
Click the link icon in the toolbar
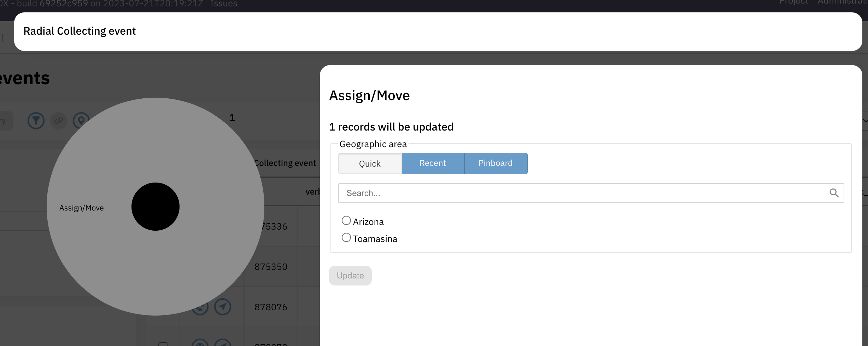(59, 120)
